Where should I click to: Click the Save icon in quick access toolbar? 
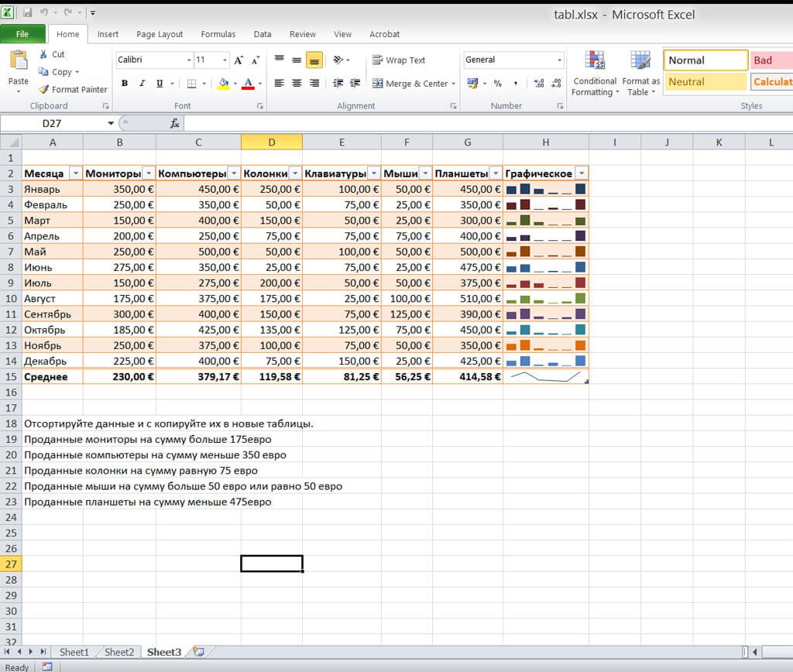(28, 13)
